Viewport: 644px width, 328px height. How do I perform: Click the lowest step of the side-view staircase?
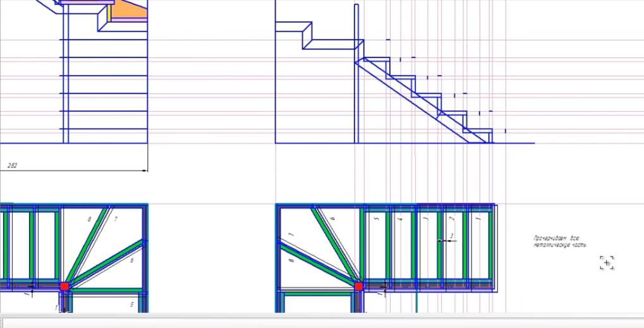480,130
